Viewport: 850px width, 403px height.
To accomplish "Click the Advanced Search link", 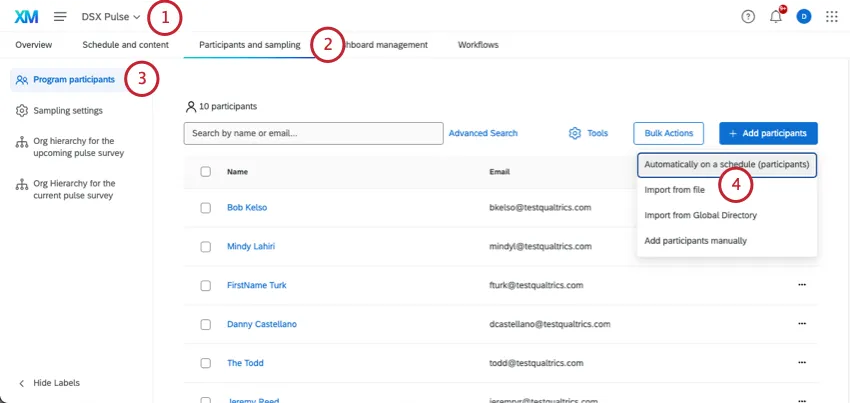I will click(x=483, y=133).
